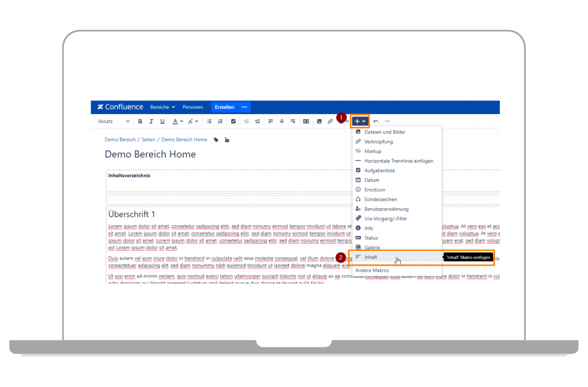Select Inhalt from the insert menu

click(x=371, y=257)
